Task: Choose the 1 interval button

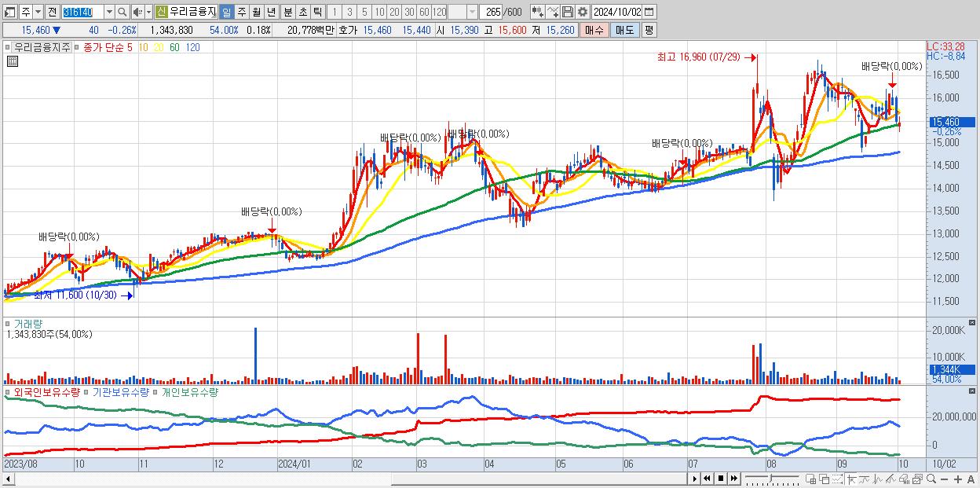Action: tap(335, 12)
